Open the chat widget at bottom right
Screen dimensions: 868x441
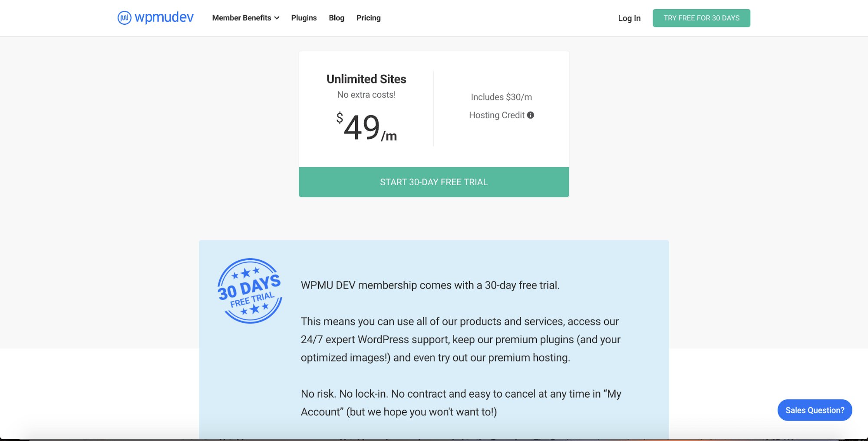(814, 410)
